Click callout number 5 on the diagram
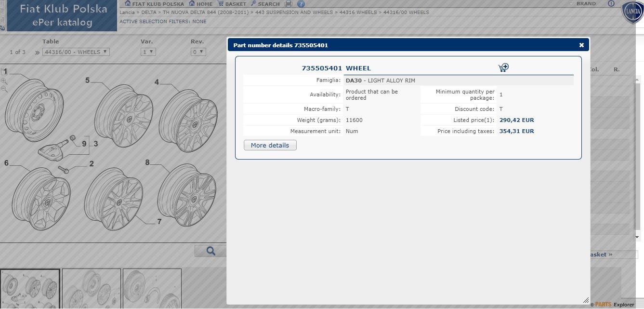The height and width of the screenshot is (309, 644). [x=87, y=81]
